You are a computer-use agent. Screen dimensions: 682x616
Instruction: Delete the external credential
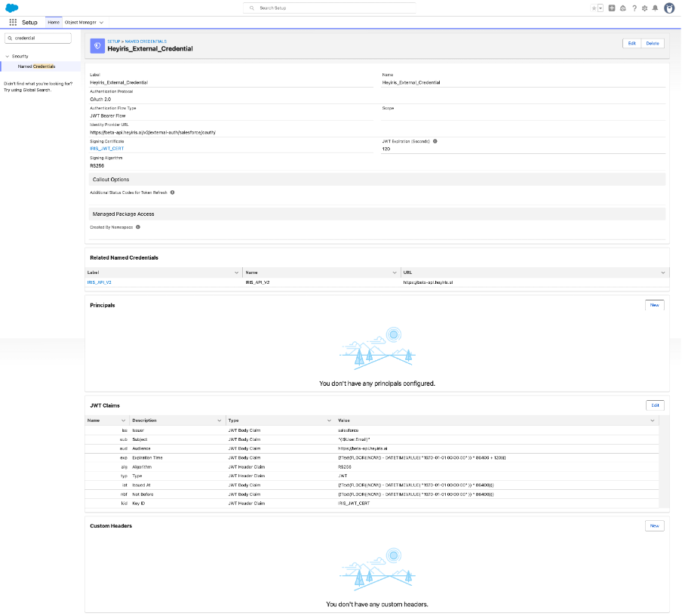(x=653, y=43)
